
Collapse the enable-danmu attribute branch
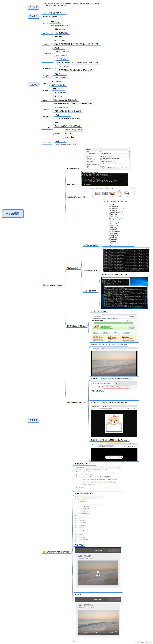[x=56, y=69]
